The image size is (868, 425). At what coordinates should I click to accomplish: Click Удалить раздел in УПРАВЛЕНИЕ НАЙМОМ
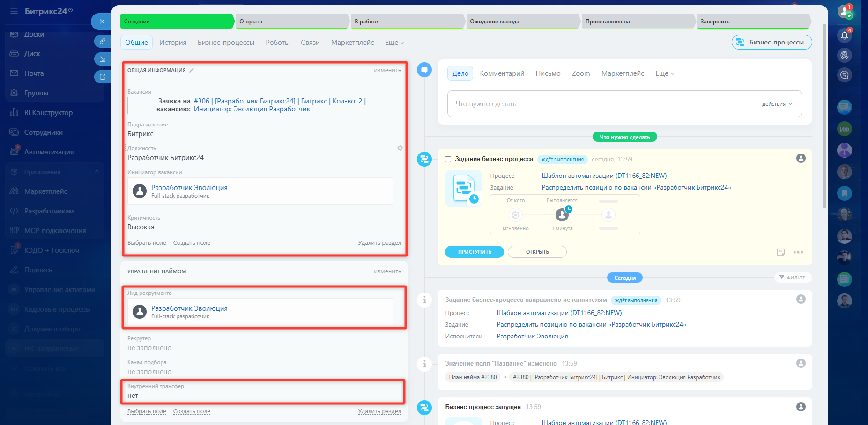[379, 411]
